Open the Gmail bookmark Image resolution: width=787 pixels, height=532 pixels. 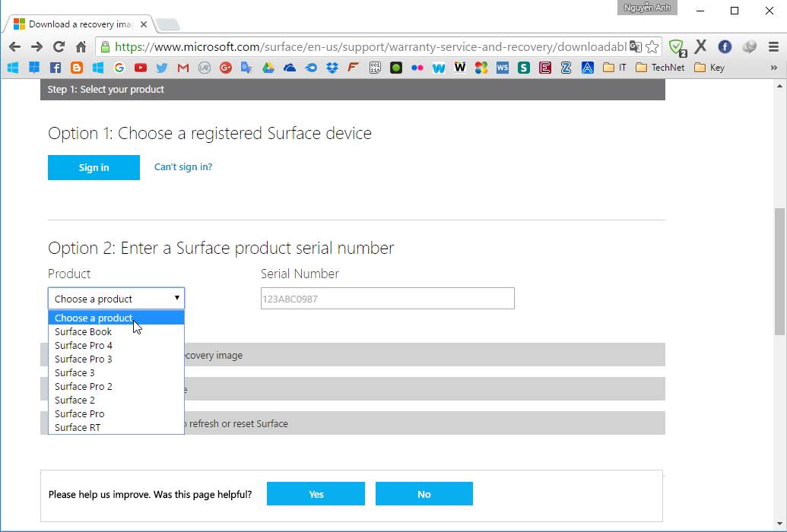[x=183, y=68]
